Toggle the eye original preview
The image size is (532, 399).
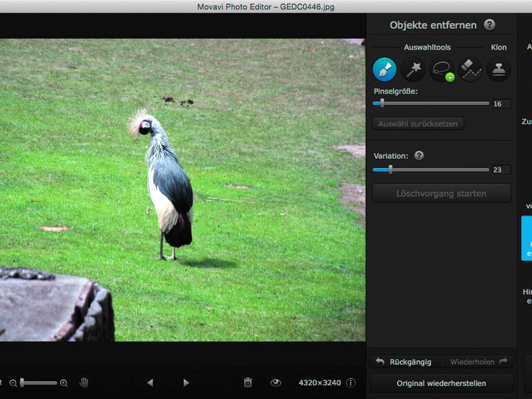point(276,382)
